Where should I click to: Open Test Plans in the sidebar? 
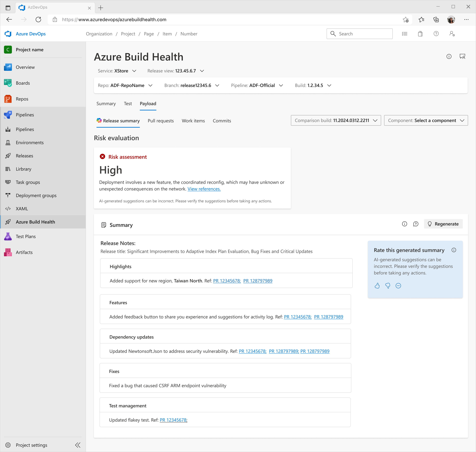tap(25, 237)
